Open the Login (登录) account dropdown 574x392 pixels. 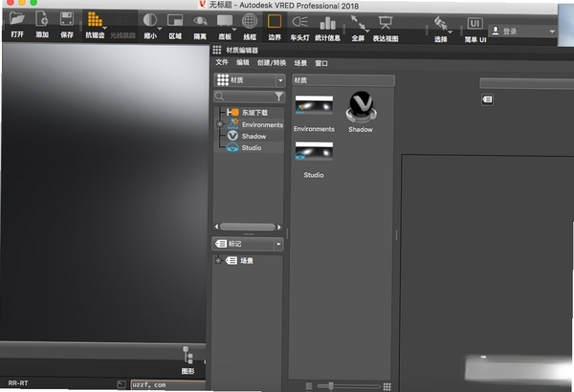(x=522, y=32)
